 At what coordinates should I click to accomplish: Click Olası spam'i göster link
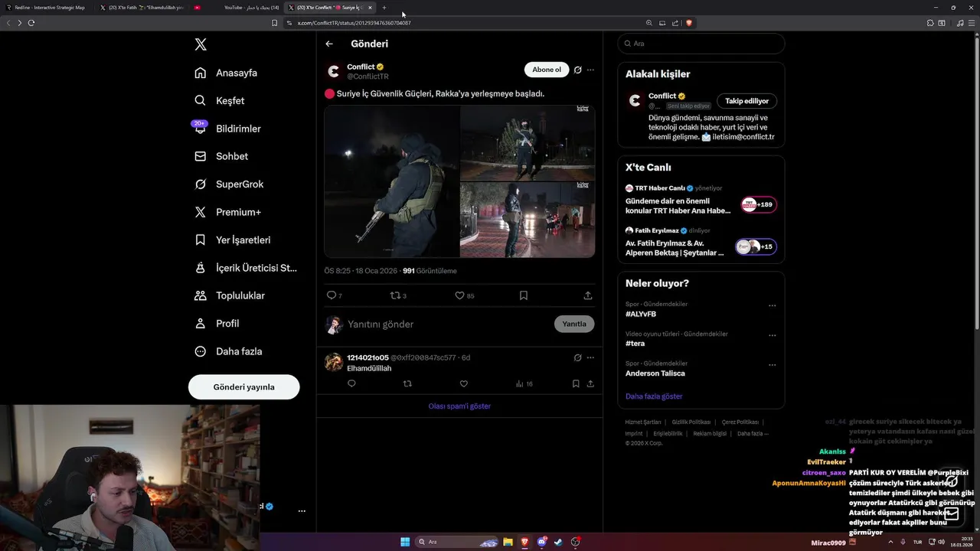tap(459, 406)
